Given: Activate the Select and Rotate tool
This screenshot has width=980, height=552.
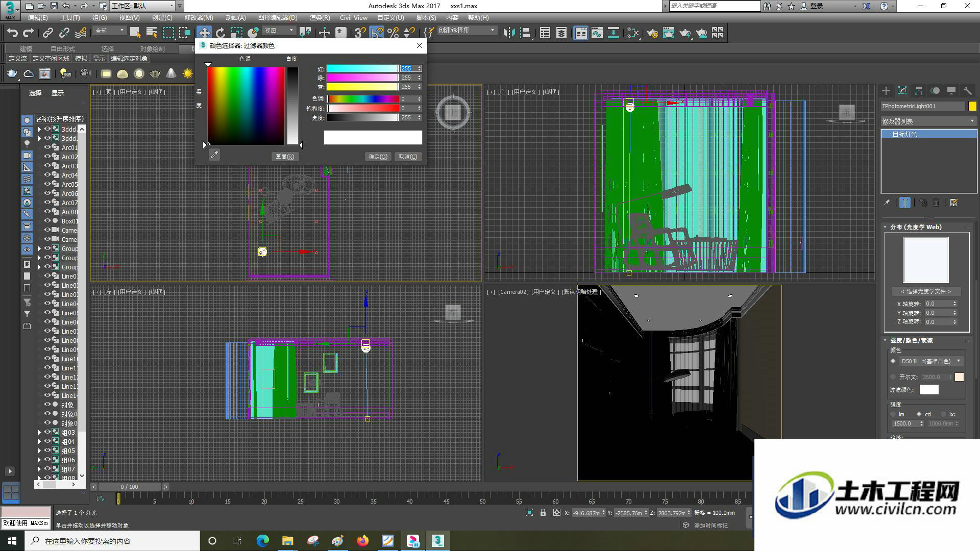Looking at the screenshot, I should (220, 33).
